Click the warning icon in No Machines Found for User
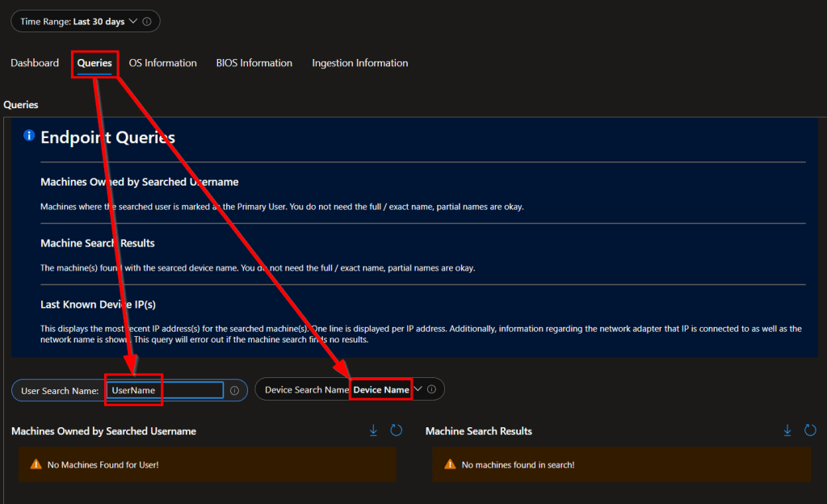 point(36,464)
